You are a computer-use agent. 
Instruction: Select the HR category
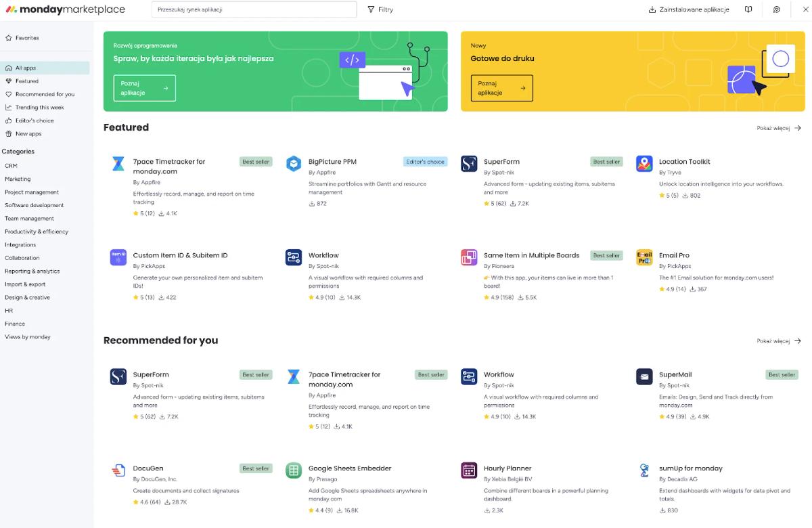(x=9, y=311)
